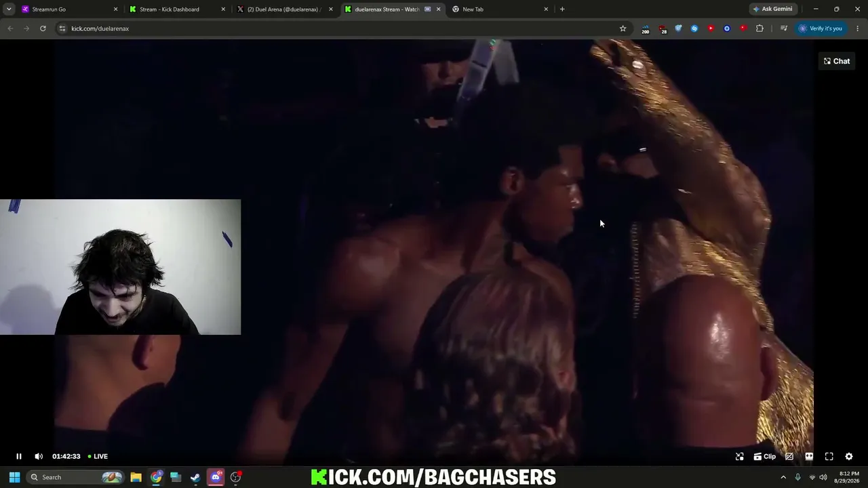The height and width of the screenshot is (488, 868).
Task: Open the media controls icon
Action: [784, 28]
